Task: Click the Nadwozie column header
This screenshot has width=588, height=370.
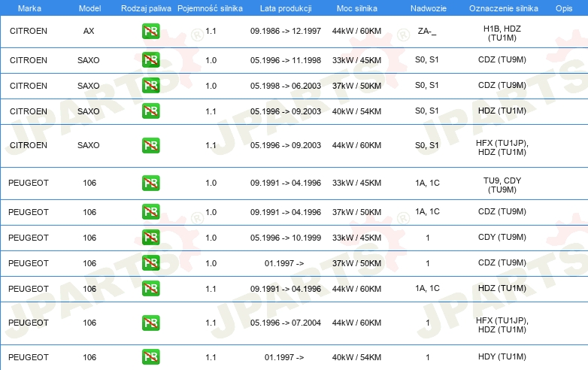Action: (x=429, y=8)
